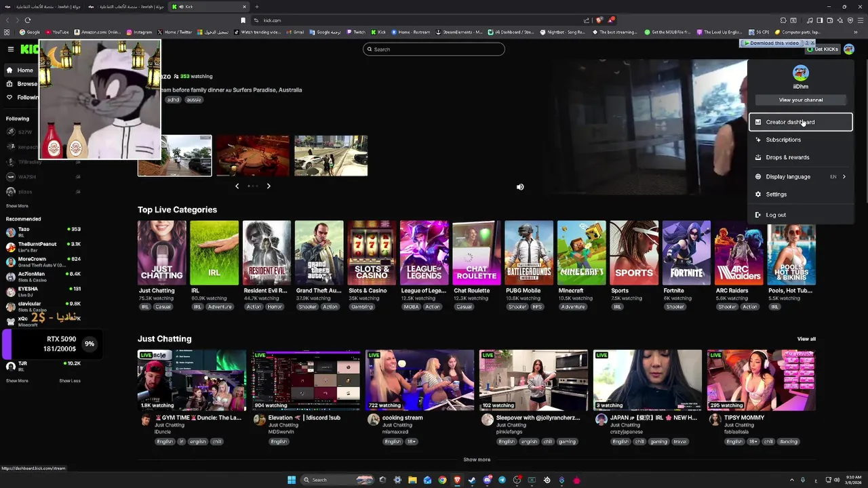This screenshot has height=488, width=868.
Task: Reload the page with refresh icon
Action: point(27,20)
